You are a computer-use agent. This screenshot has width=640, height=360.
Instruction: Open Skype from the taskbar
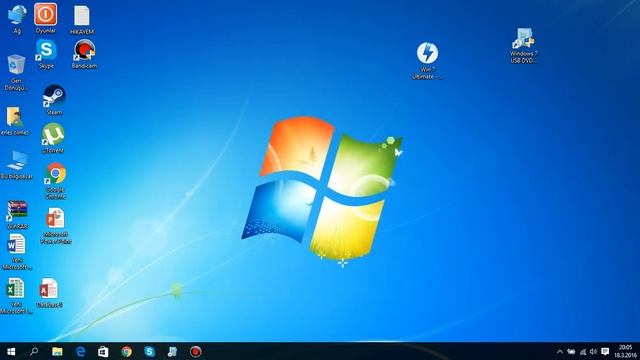point(149,351)
